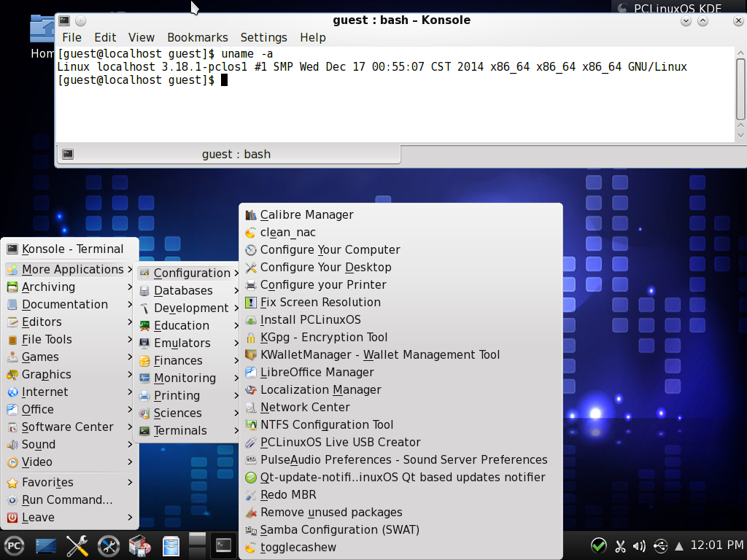Open Network Center
Screen dimensions: 747x560
[x=400, y=408]
